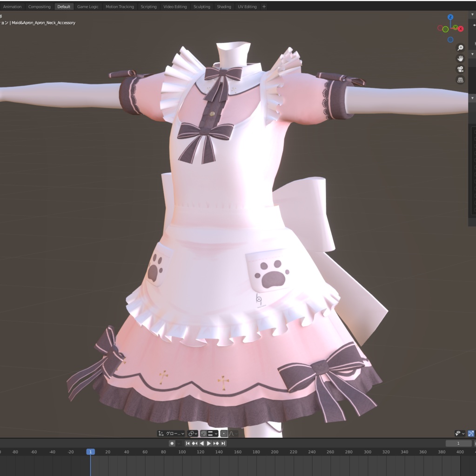Enable auto keyframing with the record dot
Viewport: 476px width, 476px height.
coord(172,443)
